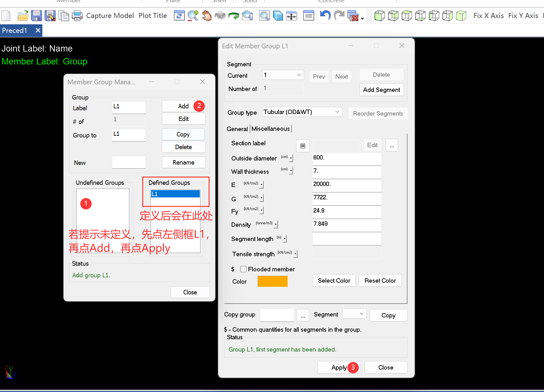Screen dimensions: 544x392
Task: Enable the Flooded member checkbox
Action: click(243, 269)
